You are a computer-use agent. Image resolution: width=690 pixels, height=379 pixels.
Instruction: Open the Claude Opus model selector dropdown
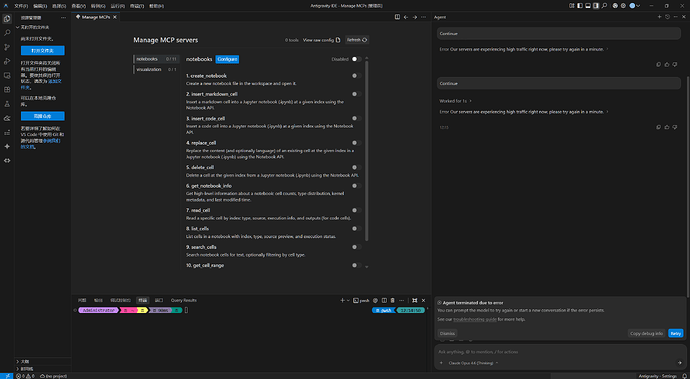point(473,363)
